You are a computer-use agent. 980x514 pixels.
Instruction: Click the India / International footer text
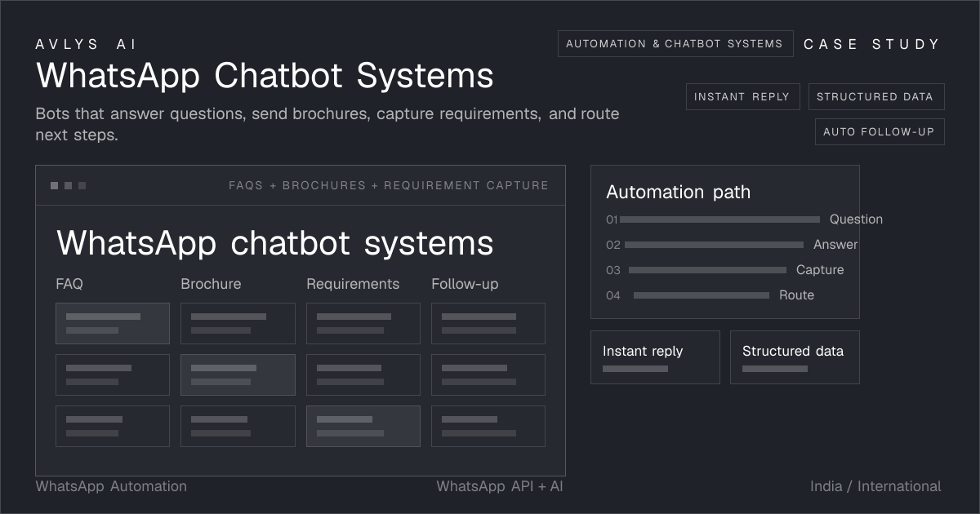tap(875, 486)
